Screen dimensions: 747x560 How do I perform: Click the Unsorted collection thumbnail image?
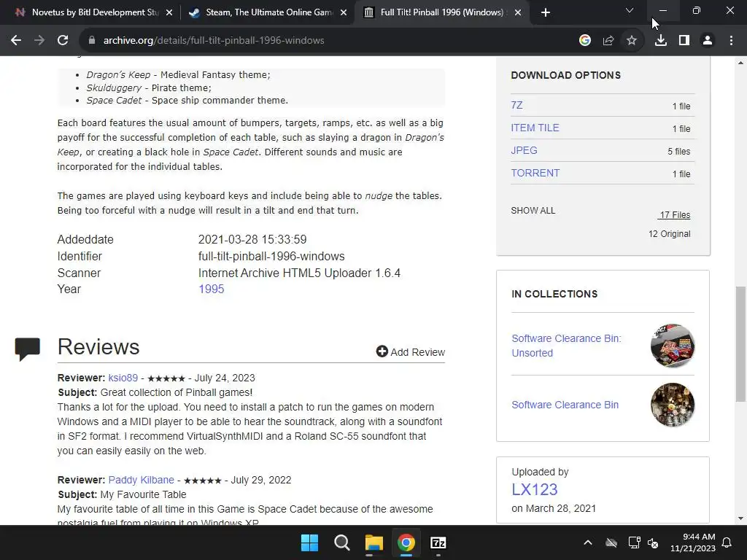[672, 346]
